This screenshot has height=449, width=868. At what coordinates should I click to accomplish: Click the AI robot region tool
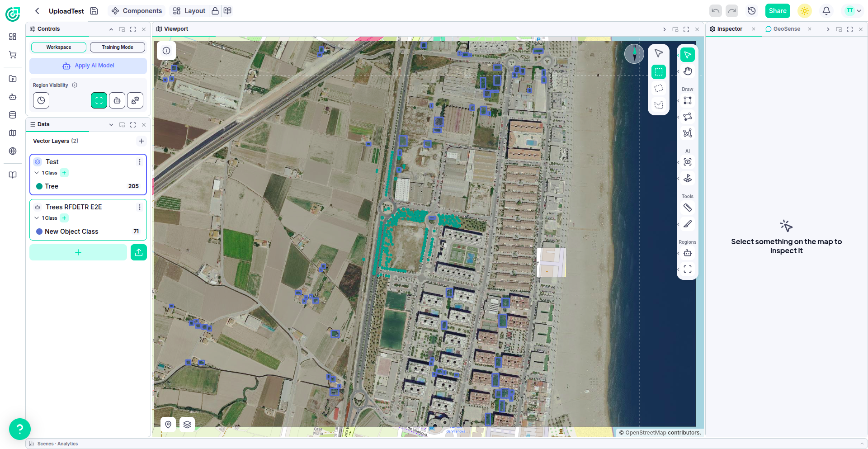pyautogui.click(x=688, y=253)
